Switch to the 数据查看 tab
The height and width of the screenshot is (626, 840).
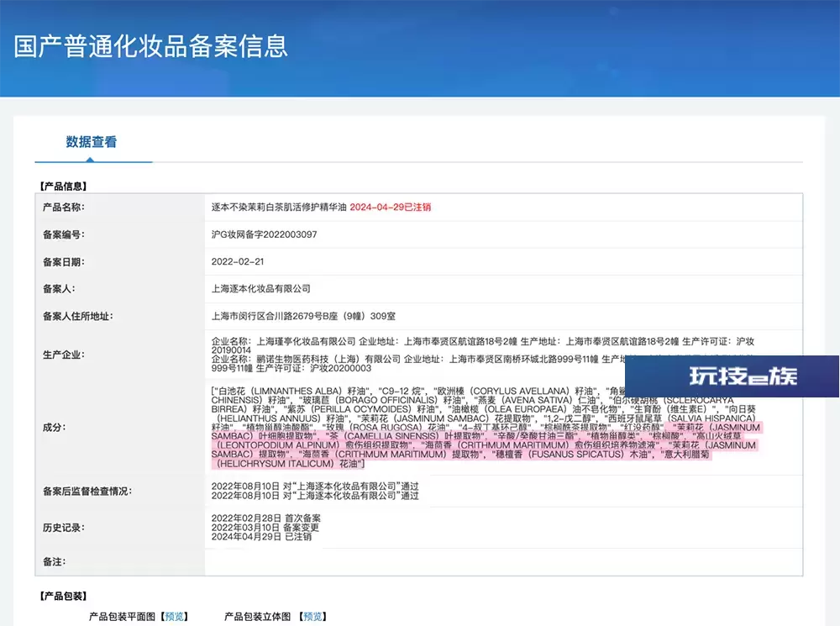pos(91,142)
